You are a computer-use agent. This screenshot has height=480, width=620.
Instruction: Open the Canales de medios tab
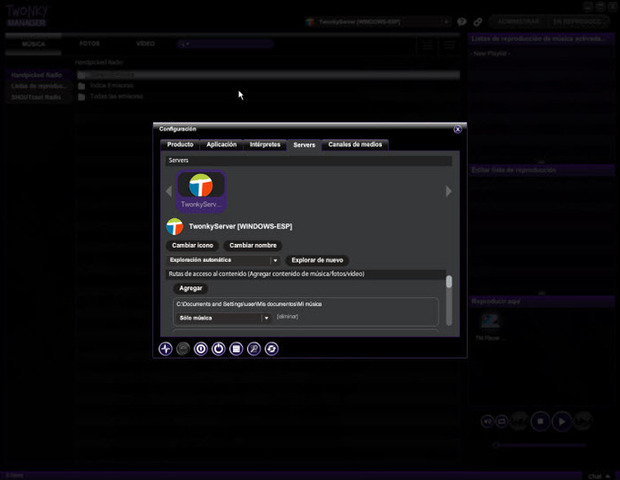point(355,145)
